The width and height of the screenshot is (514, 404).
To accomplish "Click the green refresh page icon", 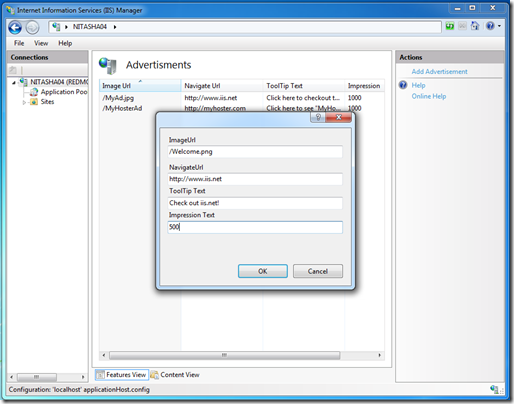I will pos(450,26).
